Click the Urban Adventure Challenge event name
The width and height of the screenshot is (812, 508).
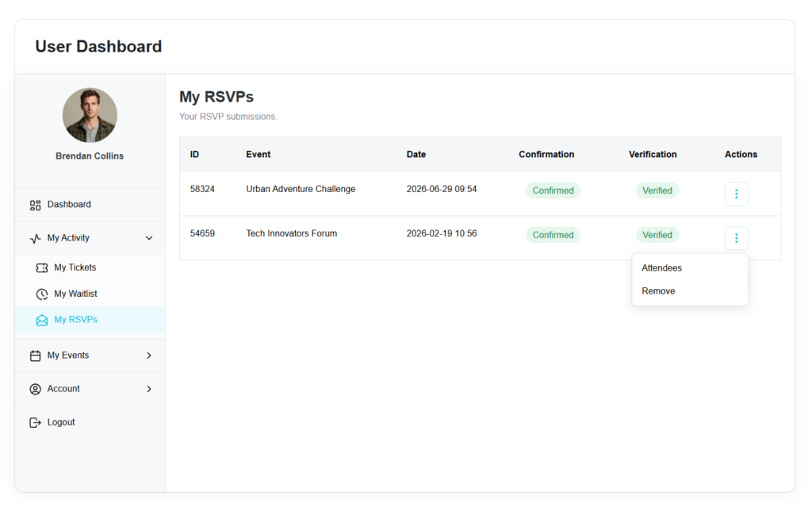pos(301,189)
